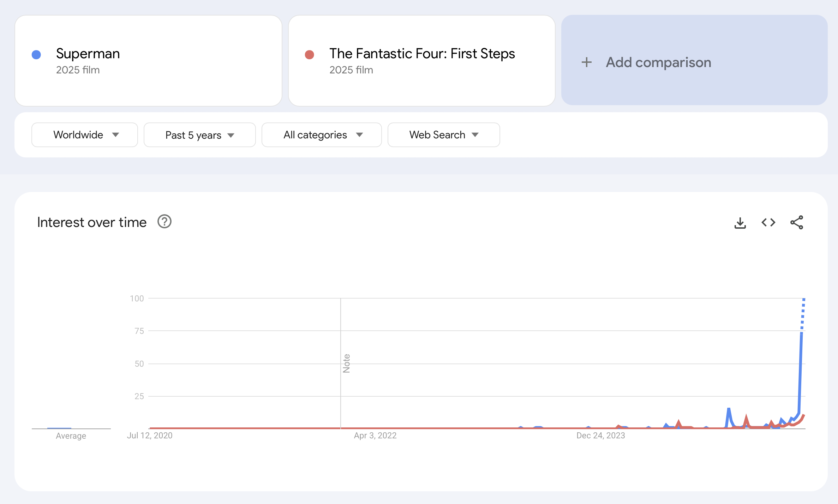The width and height of the screenshot is (838, 504).
Task: Click the Apr 3, 2022 axis label
Action: coord(375,436)
